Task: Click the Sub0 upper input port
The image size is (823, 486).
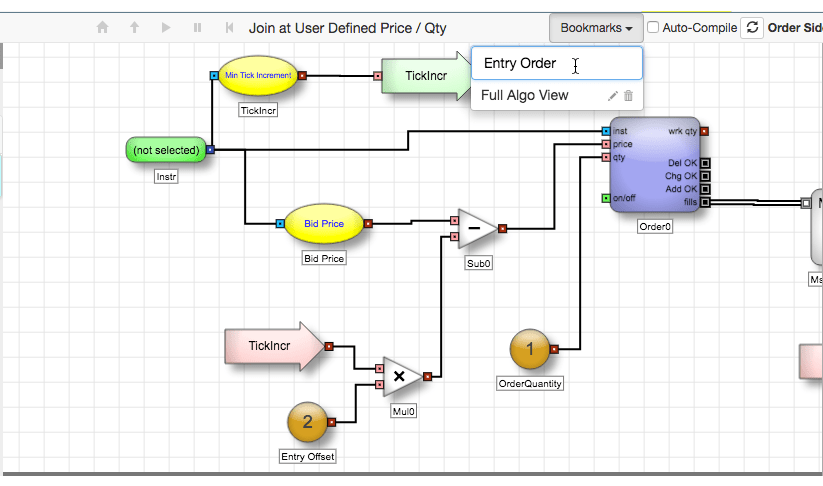Action: pyautogui.click(x=454, y=220)
